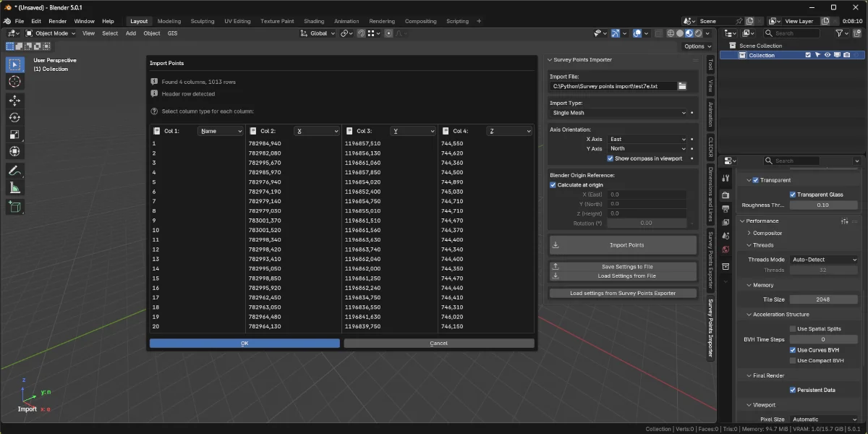Image resolution: width=868 pixels, height=434 pixels.
Task: Disable Calculate at origin checkbox
Action: pyautogui.click(x=553, y=184)
